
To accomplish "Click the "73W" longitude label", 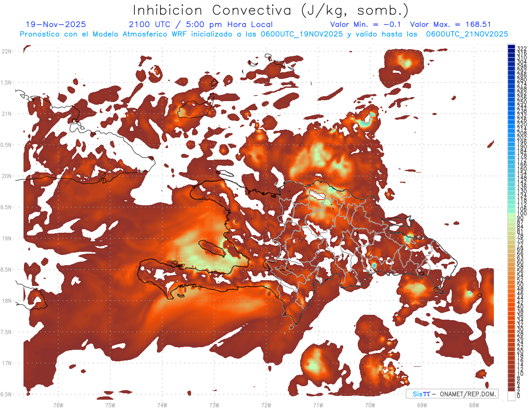I will point(214,405).
